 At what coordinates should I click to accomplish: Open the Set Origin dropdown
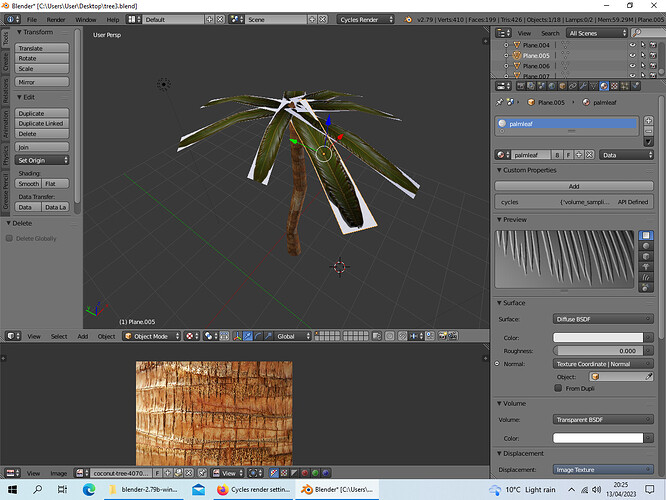pyautogui.click(x=42, y=161)
